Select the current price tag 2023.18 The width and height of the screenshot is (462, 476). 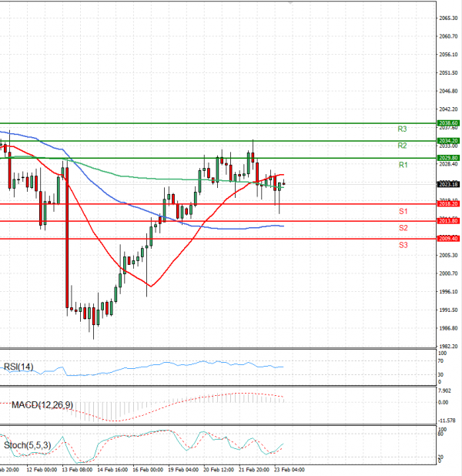coord(448,184)
